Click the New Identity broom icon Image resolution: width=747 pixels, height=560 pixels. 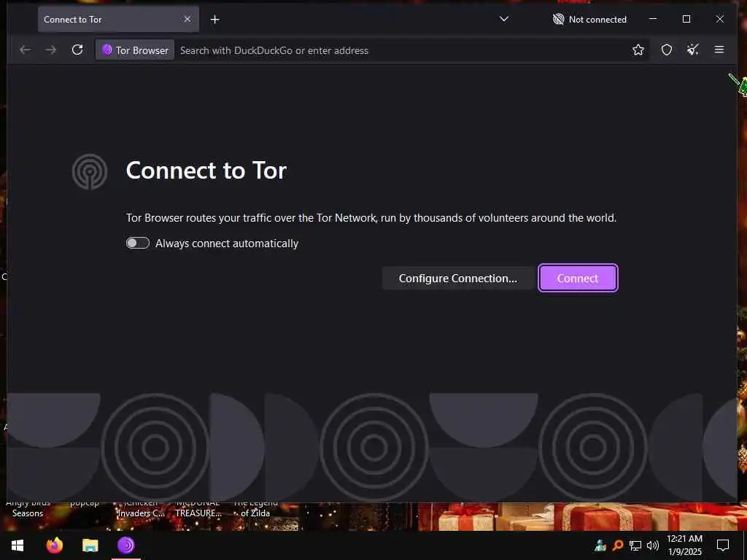point(693,50)
